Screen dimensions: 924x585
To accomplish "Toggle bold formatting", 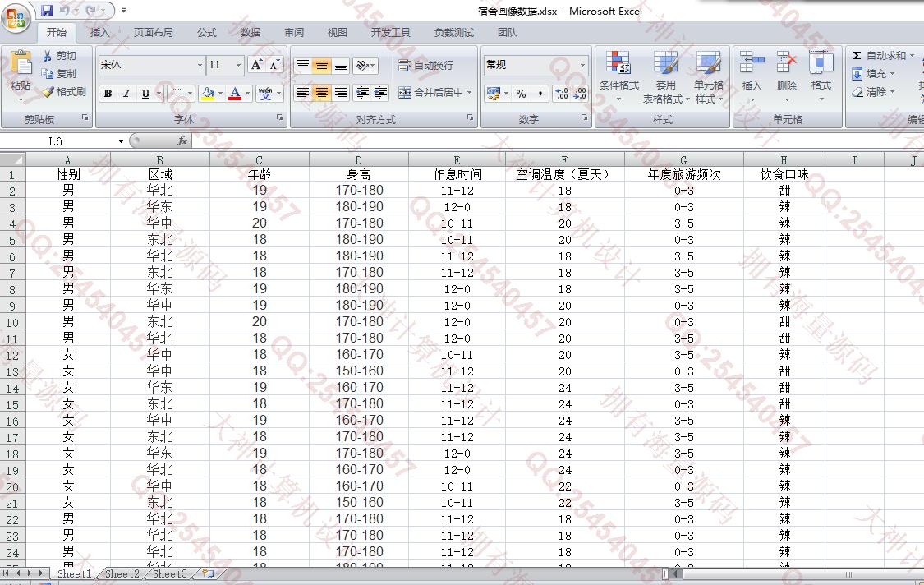I will pos(108,93).
